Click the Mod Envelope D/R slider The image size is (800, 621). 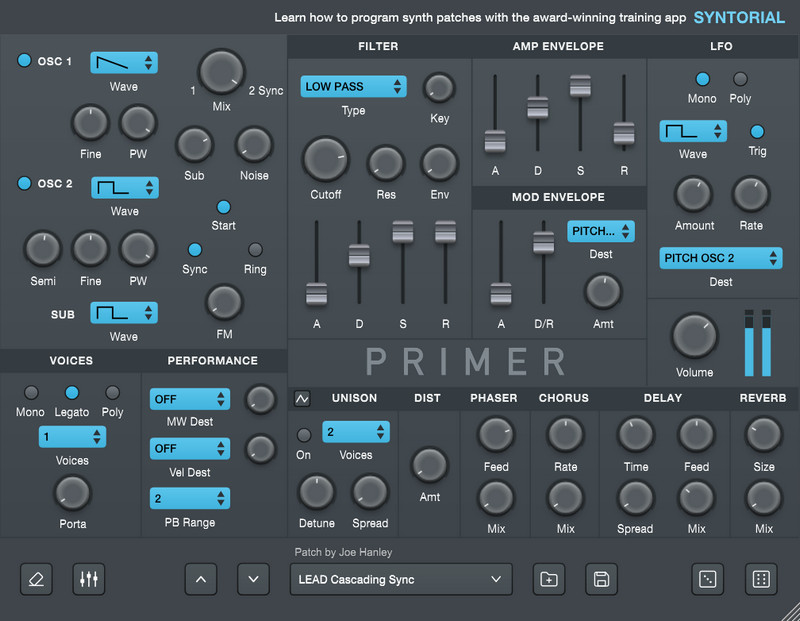coord(543,242)
